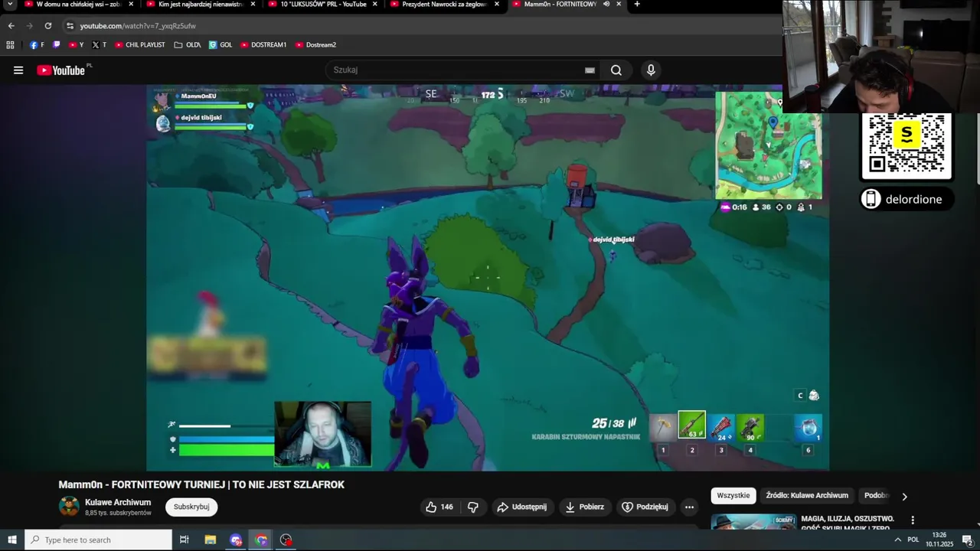Click the Subskrybuj button
This screenshot has height=551, width=980.
point(191,507)
